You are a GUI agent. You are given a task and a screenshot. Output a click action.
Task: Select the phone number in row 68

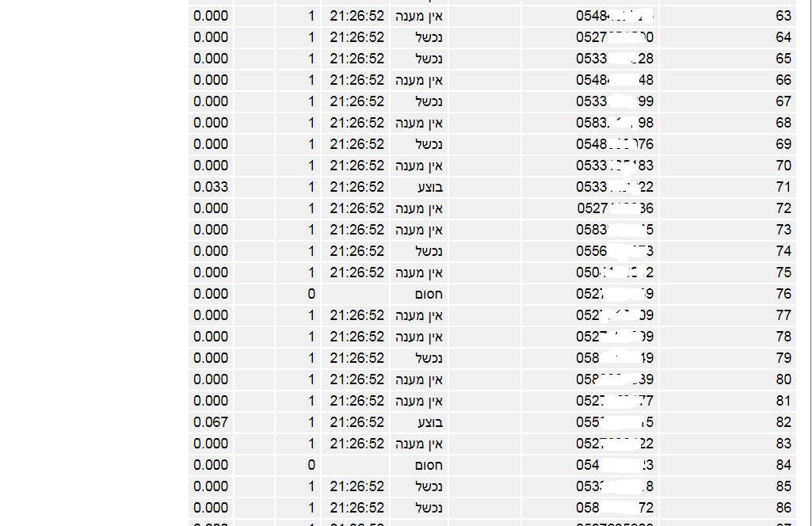(x=615, y=123)
